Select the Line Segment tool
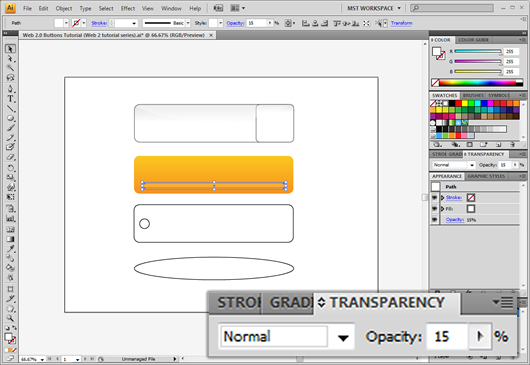Screen dimensions: 530x365 [10, 108]
